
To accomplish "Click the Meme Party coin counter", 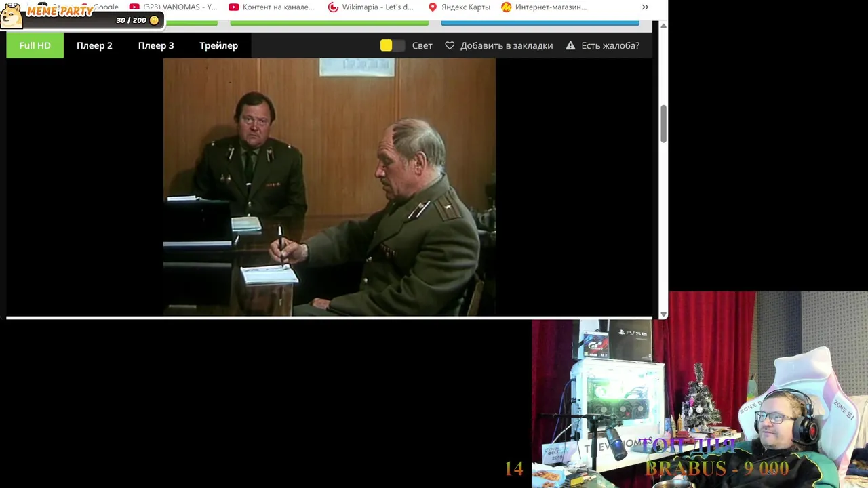I will click(137, 20).
